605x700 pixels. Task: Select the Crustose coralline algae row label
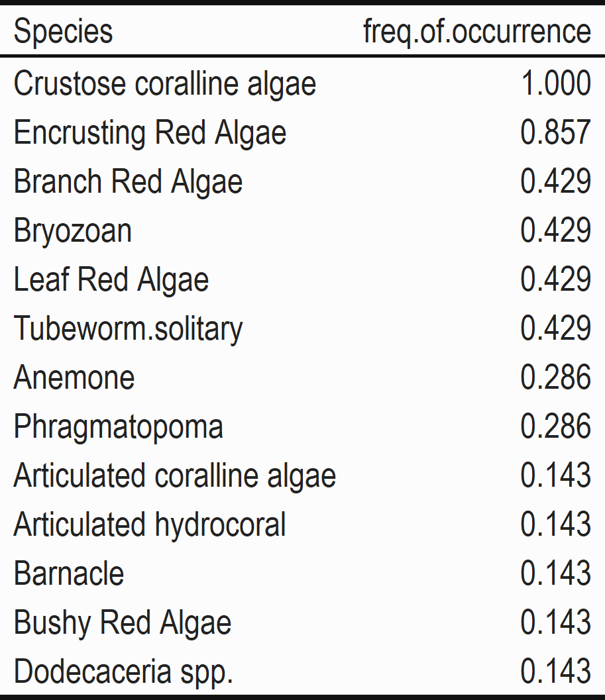click(165, 84)
